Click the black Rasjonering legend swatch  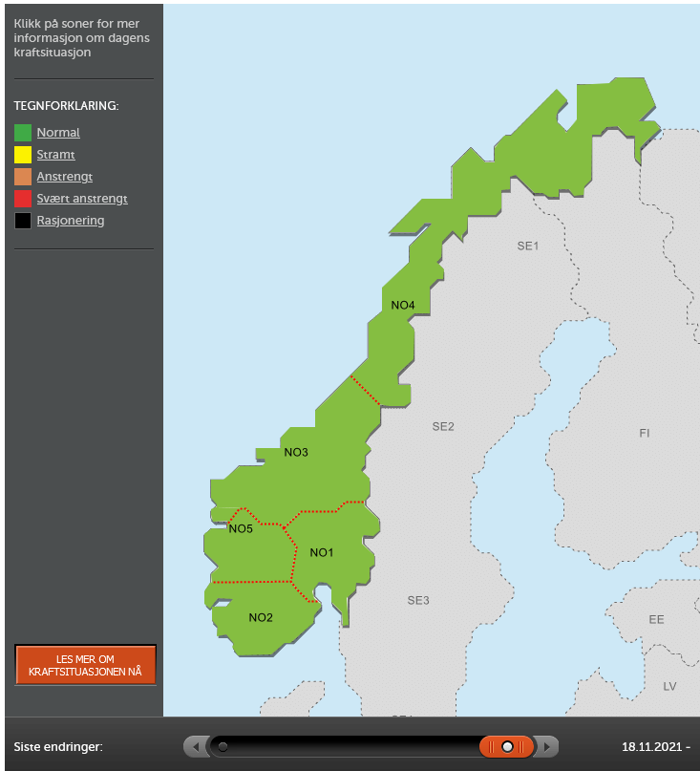point(23,221)
